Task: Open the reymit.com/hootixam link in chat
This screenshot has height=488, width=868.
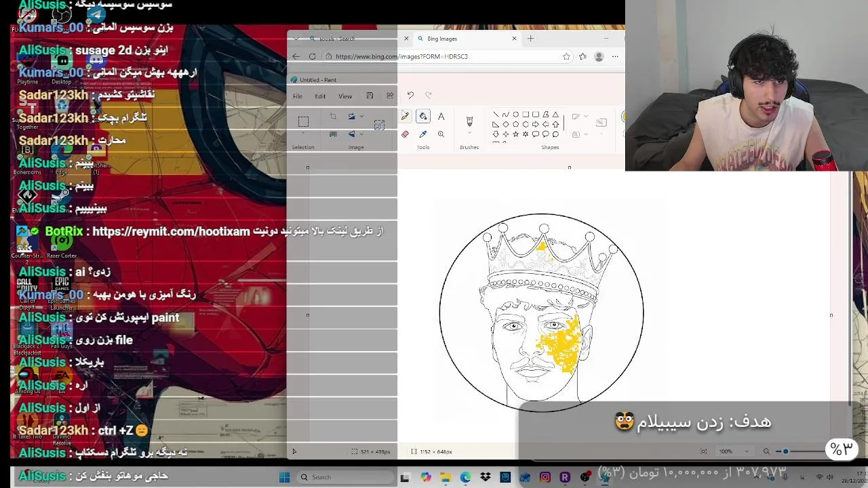Action: point(171,231)
